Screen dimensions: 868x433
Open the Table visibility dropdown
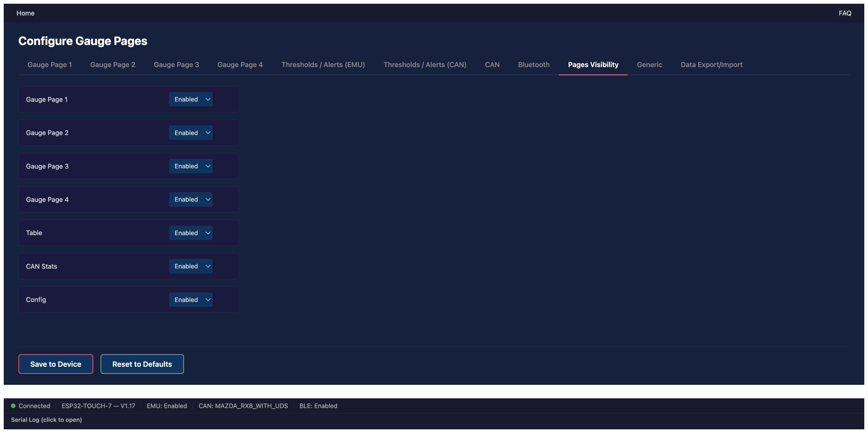(x=191, y=233)
